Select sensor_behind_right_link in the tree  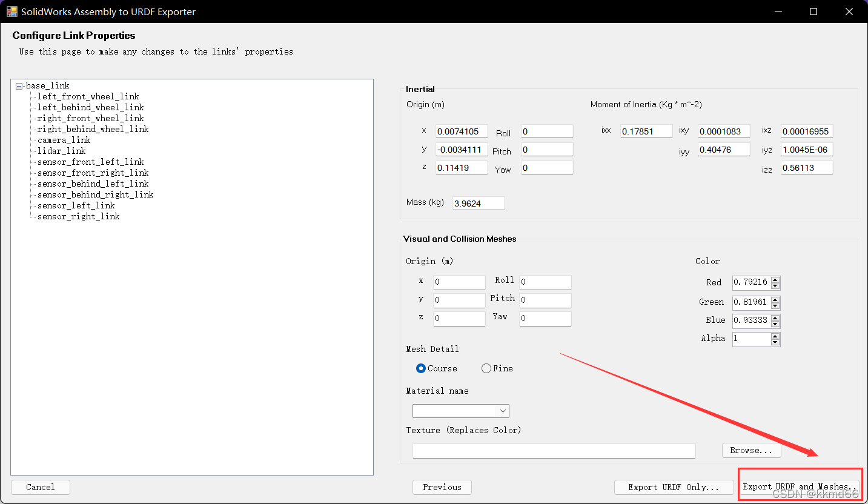tap(96, 194)
